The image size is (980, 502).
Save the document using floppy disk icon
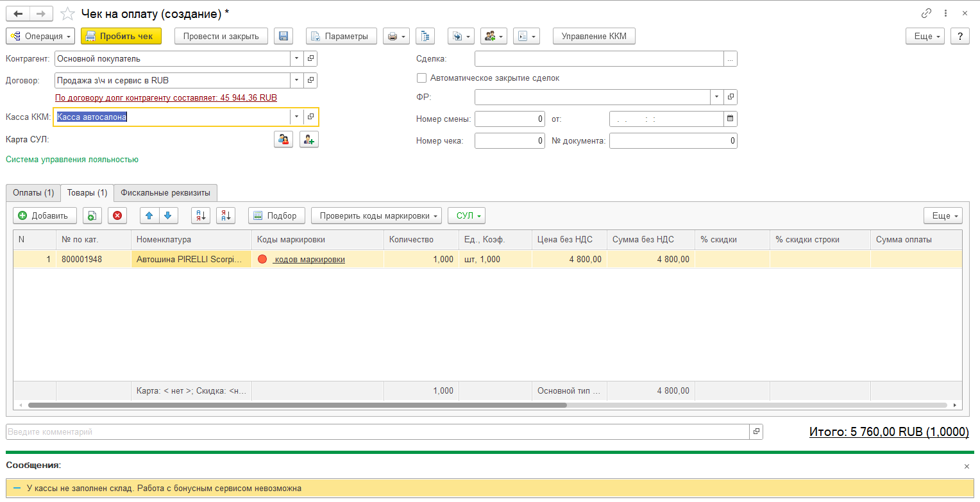283,37
